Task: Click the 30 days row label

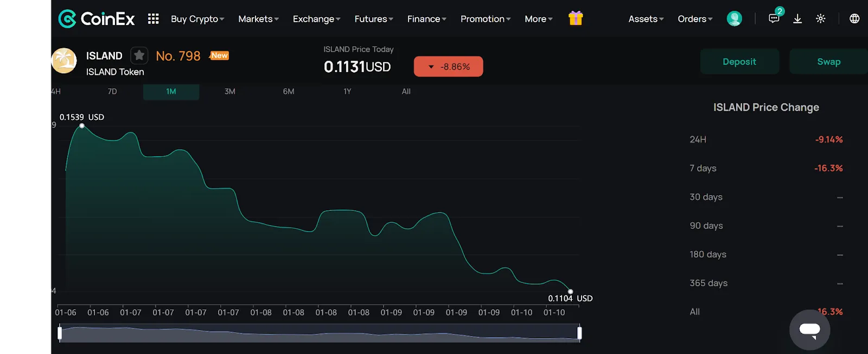Action: point(706,197)
